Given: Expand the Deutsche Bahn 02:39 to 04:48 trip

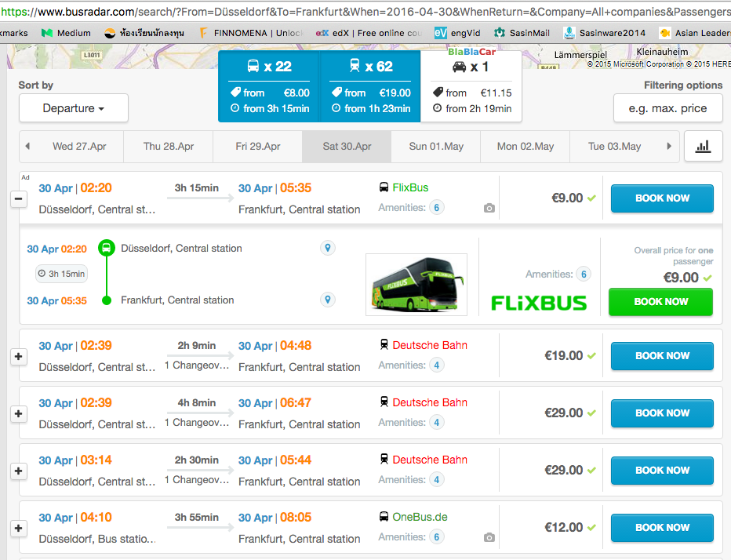Looking at the screenshot, I should click(19, 356).
